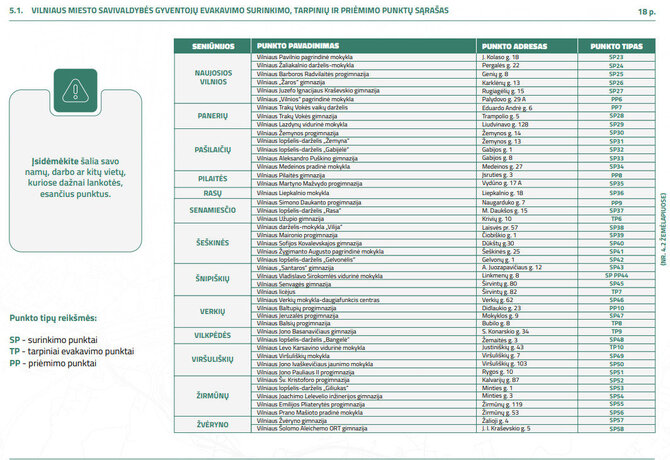This screenshot has width=670, height=460.
Task: Click the address 'Trampolio g. 5'
Action: click(501, 116)
